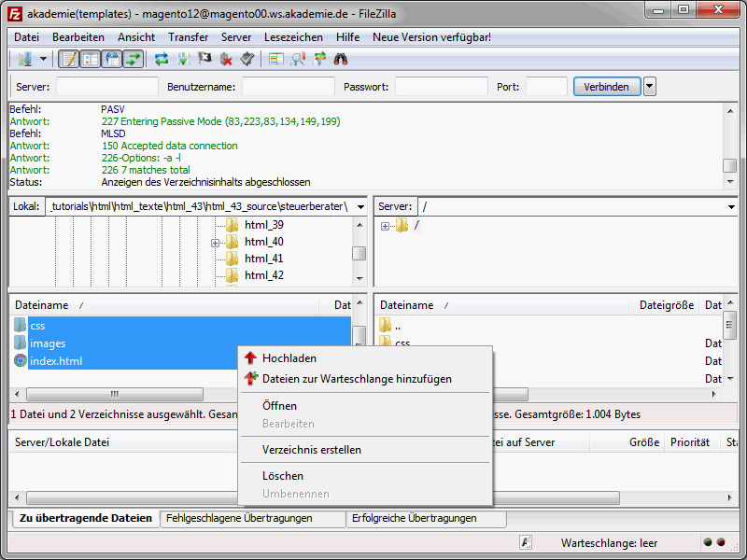747x560 pixels.
Task: Click FileZilla title bar logo icon
Action: point(15,14)
